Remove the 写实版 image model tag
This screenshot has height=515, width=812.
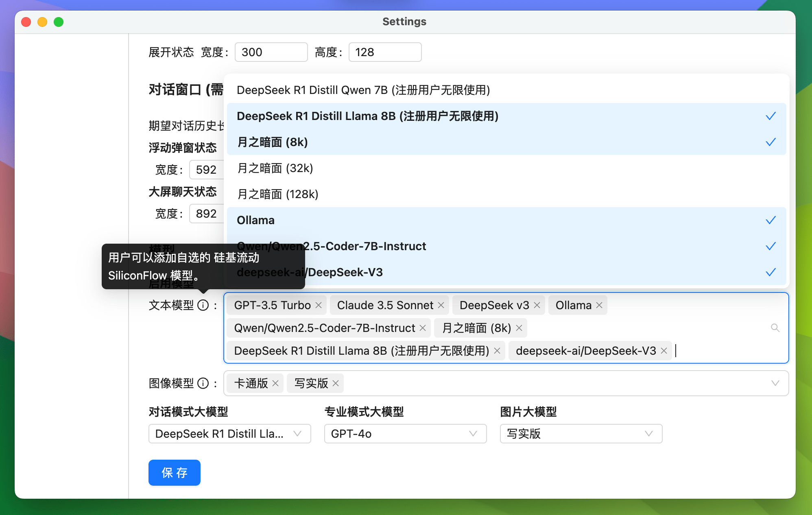(336, 383)
